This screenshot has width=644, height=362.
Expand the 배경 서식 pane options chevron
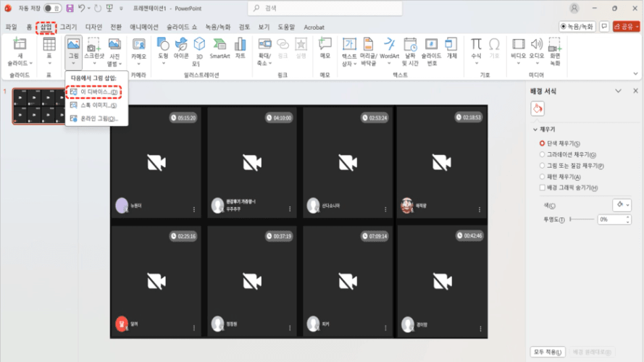(x=617, y=90)
